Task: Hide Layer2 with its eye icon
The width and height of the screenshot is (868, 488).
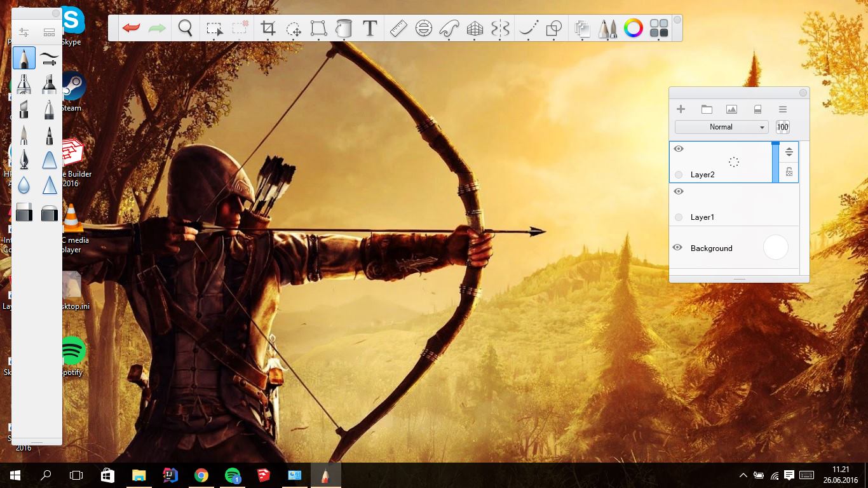Action: [679, 149]
